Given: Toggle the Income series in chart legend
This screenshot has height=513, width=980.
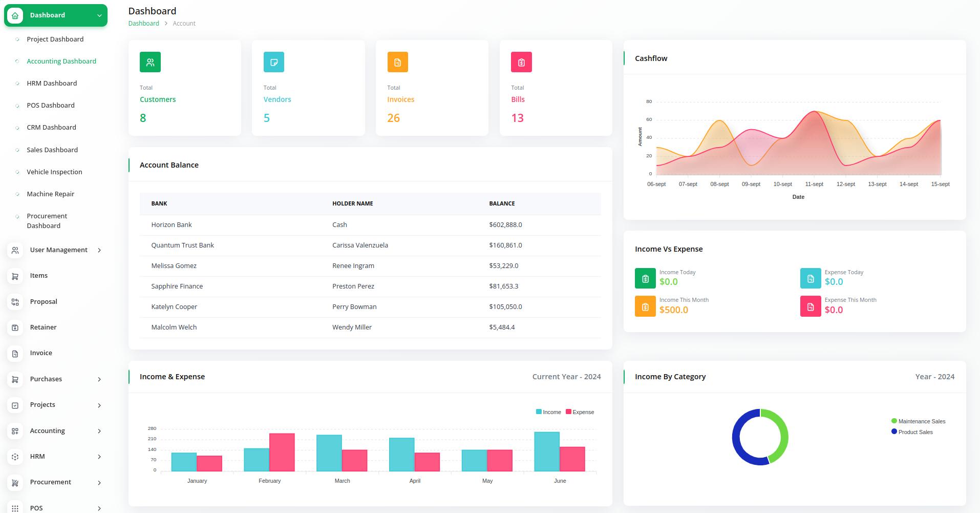Looking at the screenshot, I should 548,412.
